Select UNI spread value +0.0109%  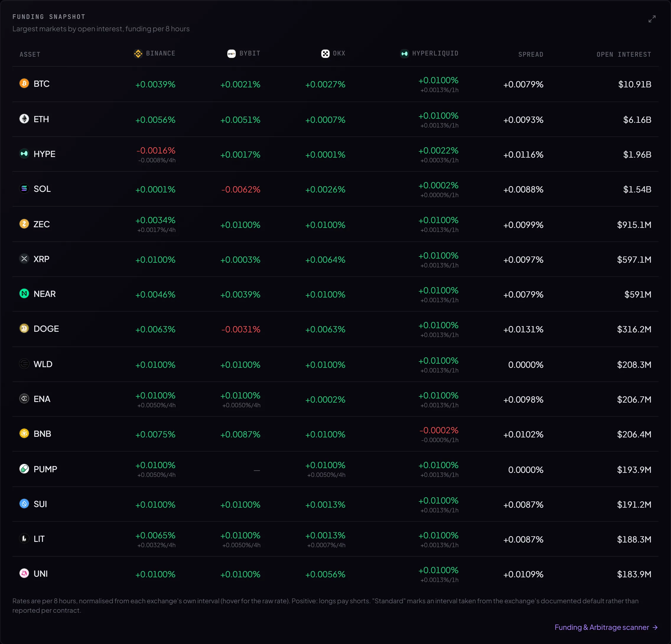point(523,574)
